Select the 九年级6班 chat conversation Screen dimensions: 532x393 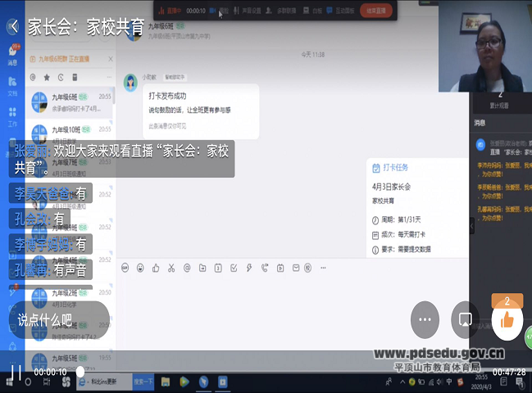pos(70,101)
